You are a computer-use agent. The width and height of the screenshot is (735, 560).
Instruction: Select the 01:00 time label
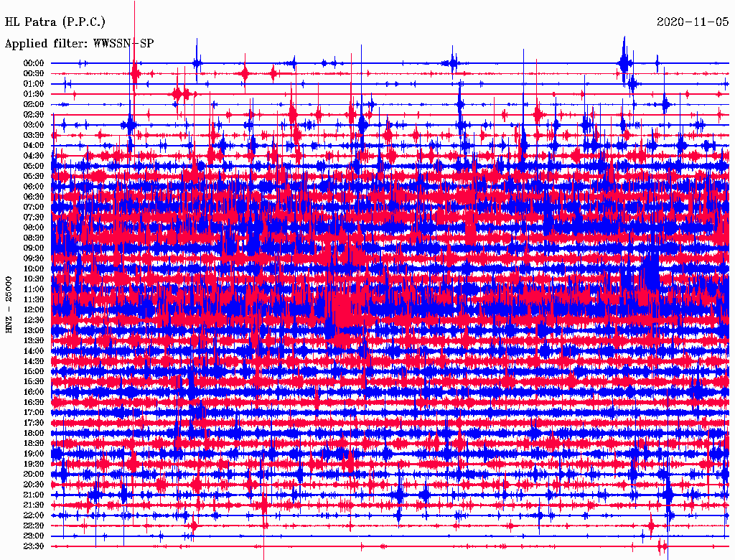point(34,84)
